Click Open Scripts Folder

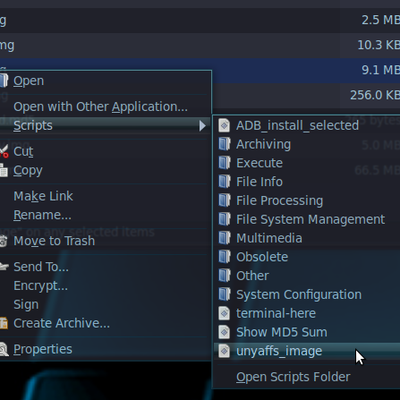pos(293,377)
